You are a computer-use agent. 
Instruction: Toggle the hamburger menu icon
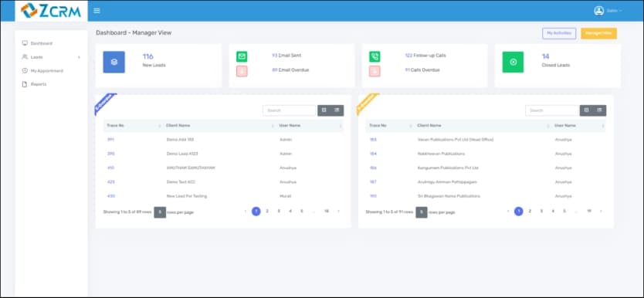click(x=97, y=11)
